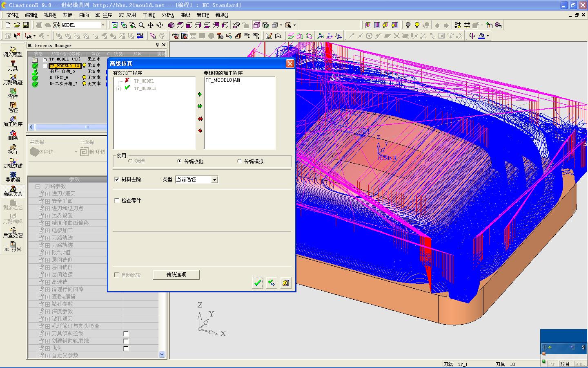The width and height of the screenshot is (588, 368).
Task: Open the 刀具 (tools) sidebar button
Action: click(13, 65)
